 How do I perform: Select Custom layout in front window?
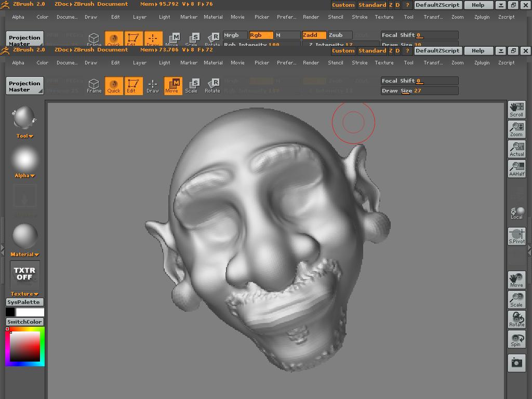pyautogui.click(x=343, y=50)
